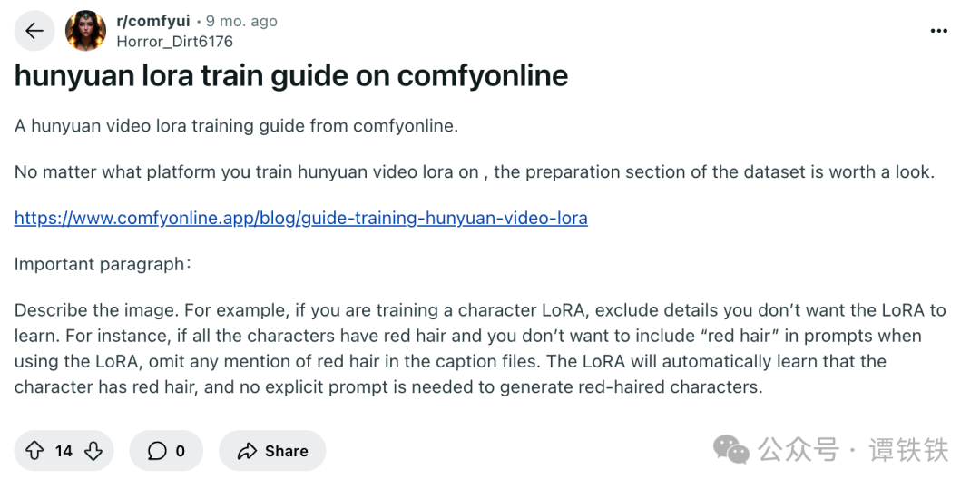This screenshot has height=489, width=980.
Task: Click the comment count showing 0
Action: click(180, 451)
